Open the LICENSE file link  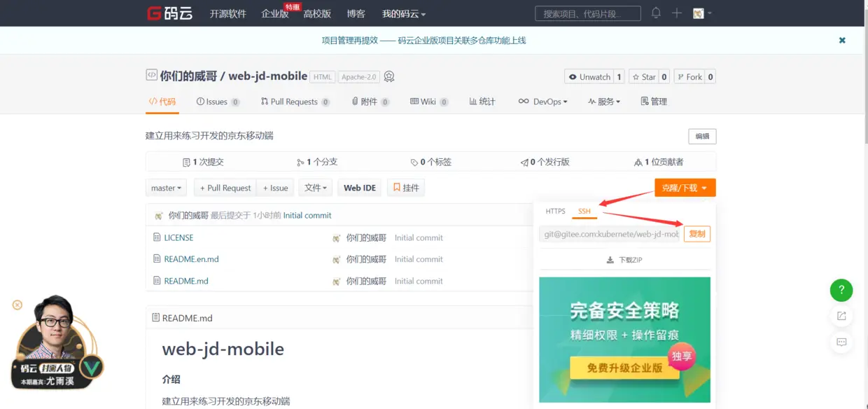(178, 237)
